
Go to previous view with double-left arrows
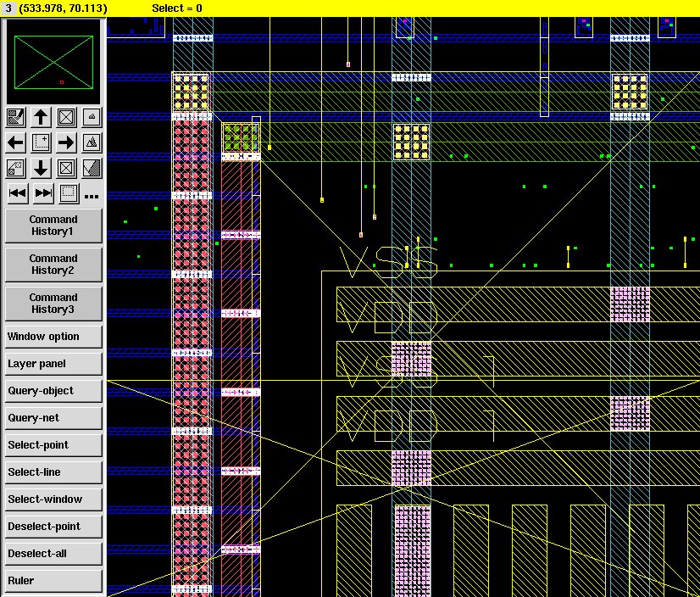[x=16, y=193]
